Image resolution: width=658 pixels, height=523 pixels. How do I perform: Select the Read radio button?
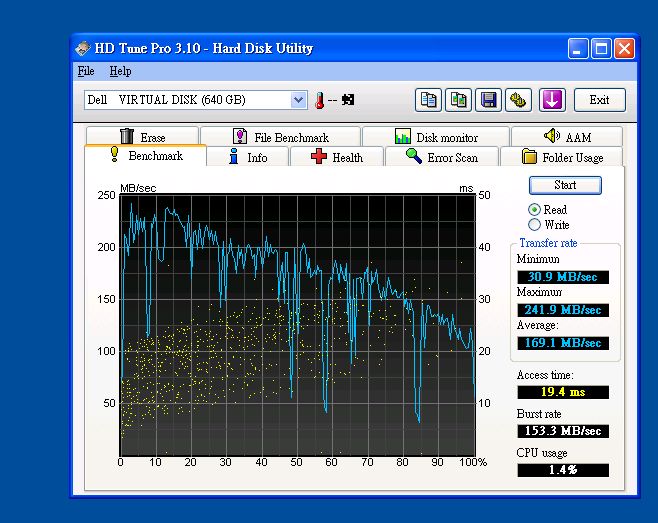535,210
